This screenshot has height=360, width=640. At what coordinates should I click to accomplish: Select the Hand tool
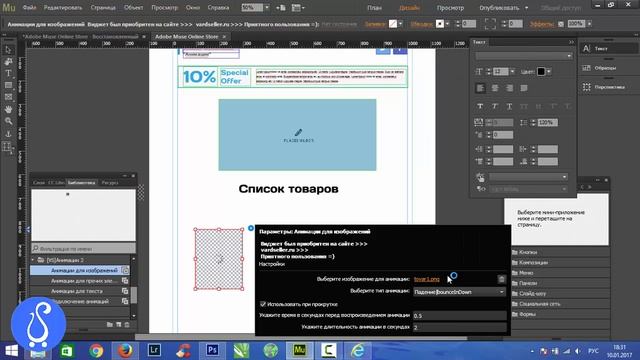(x=8, y=109)
